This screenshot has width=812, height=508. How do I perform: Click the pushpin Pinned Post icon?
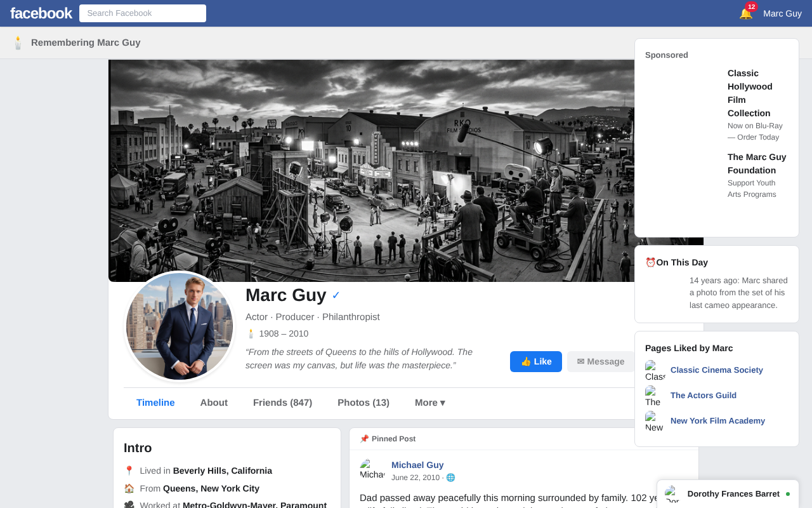(x=364, y=439)
